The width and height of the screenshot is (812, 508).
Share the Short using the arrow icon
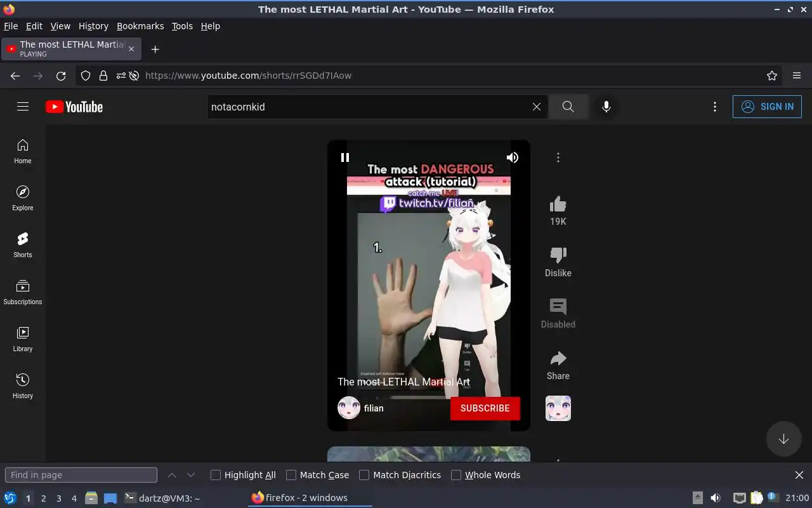(x=558, y=358)
